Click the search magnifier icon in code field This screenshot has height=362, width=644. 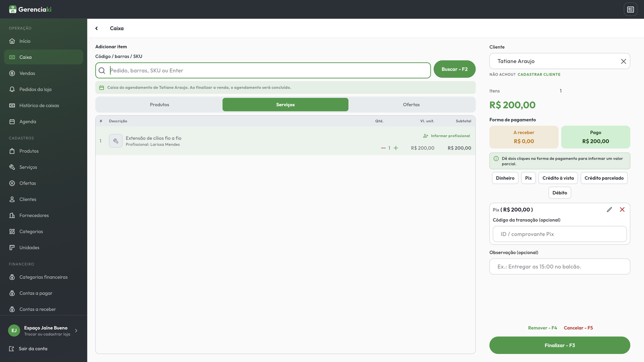tap(102, 70)
